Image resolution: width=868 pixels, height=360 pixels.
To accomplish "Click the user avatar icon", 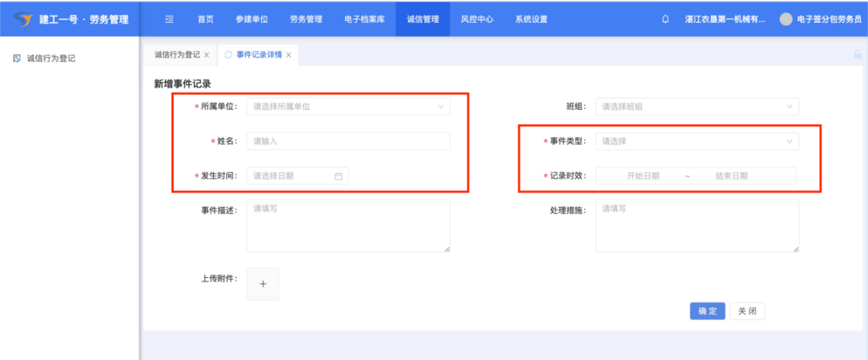I will (786, 19).
